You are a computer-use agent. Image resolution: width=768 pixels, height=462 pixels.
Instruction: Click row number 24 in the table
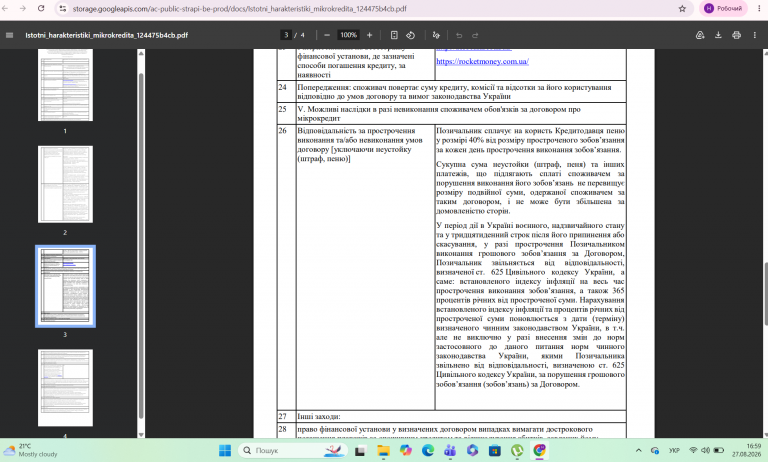283,87
